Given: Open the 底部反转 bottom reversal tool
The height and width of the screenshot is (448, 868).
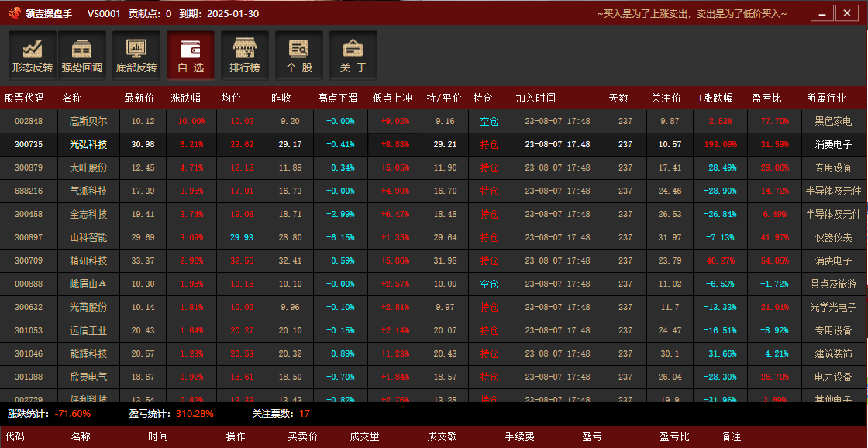Looking at the screenshot, I should pos(136,55).
